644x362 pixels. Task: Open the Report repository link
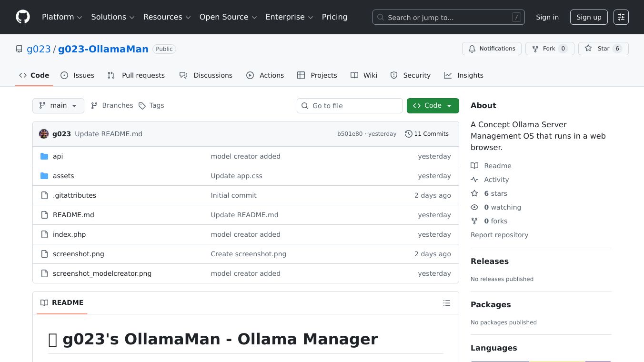click(x=499, y=235)
